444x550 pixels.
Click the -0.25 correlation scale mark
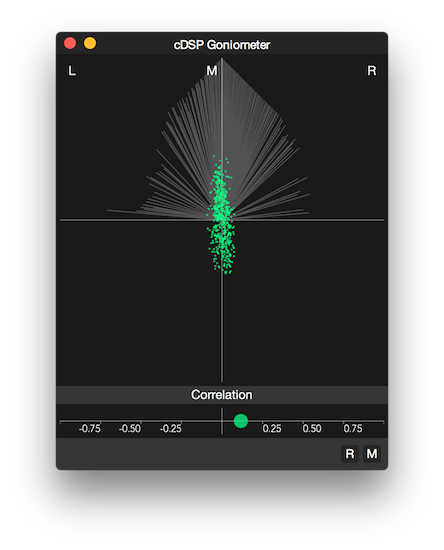pos(171,429)
